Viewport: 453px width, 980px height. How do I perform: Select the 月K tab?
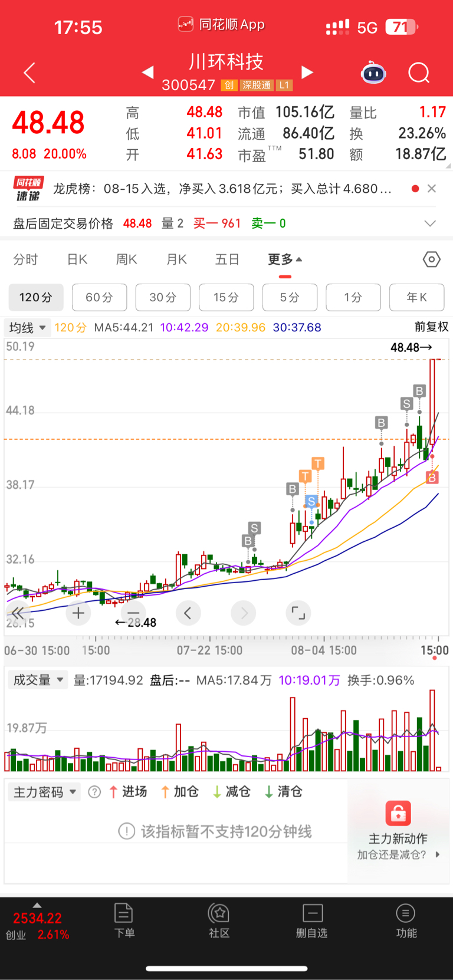pyautogui.click(x=176, y=259)
